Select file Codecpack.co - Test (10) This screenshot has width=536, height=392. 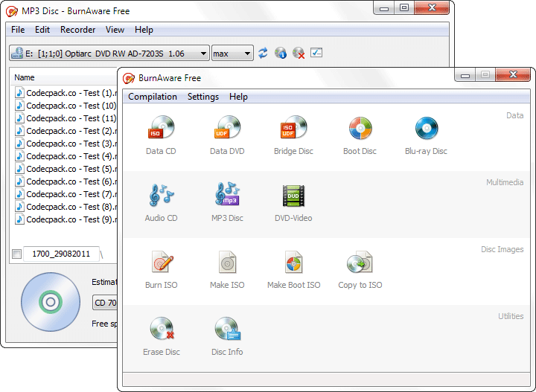66,106
